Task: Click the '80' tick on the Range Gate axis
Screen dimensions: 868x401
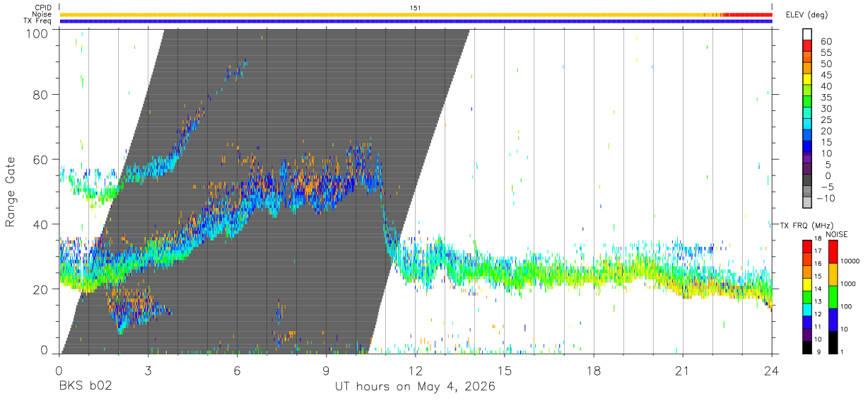Action: pyautogui.click(x=41, y=95)
